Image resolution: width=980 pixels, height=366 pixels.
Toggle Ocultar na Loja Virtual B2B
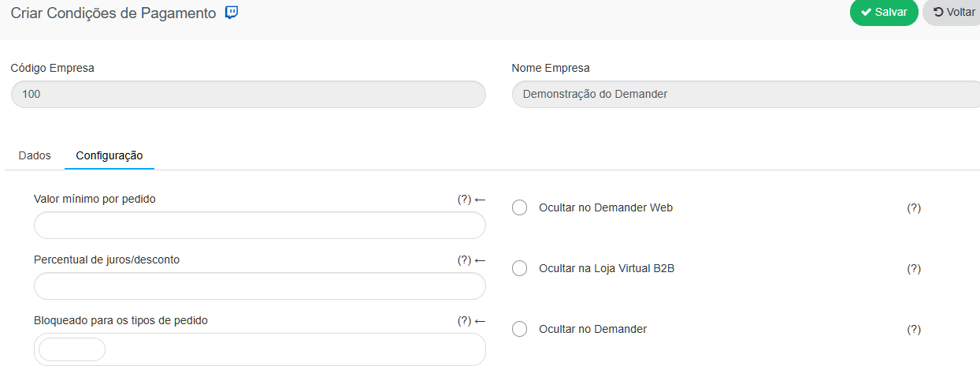[519, 268]
